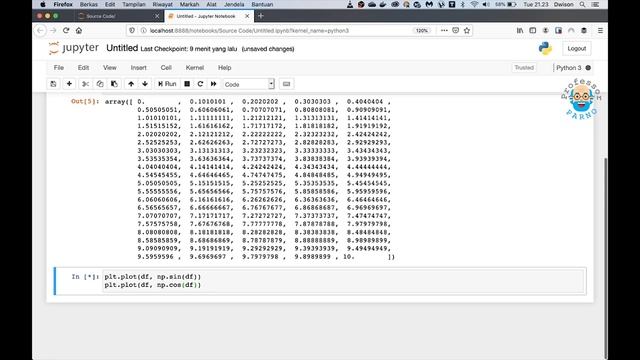Toggle the Firefox sidebar icon
This screenshot has width=640, height=360.
[533, 31]
